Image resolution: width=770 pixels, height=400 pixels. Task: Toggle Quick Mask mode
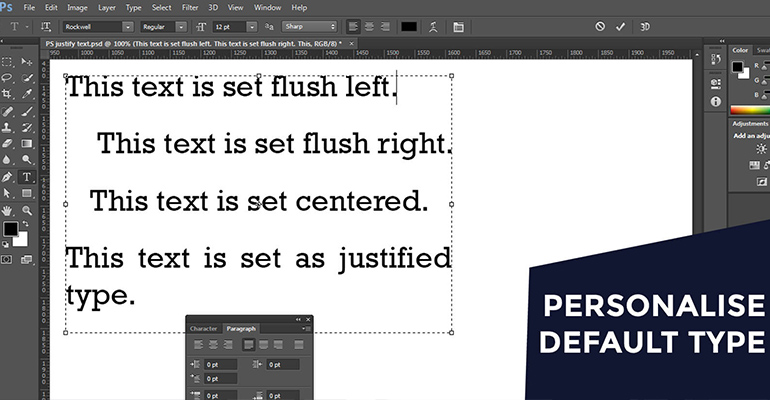[x=7, y=259]
